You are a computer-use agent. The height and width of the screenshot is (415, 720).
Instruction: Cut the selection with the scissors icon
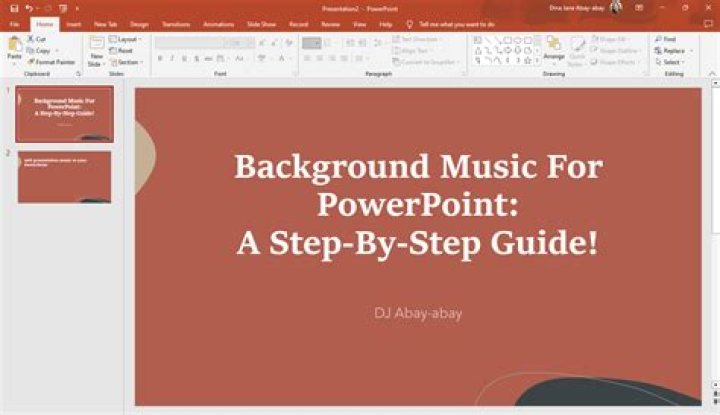31,39
